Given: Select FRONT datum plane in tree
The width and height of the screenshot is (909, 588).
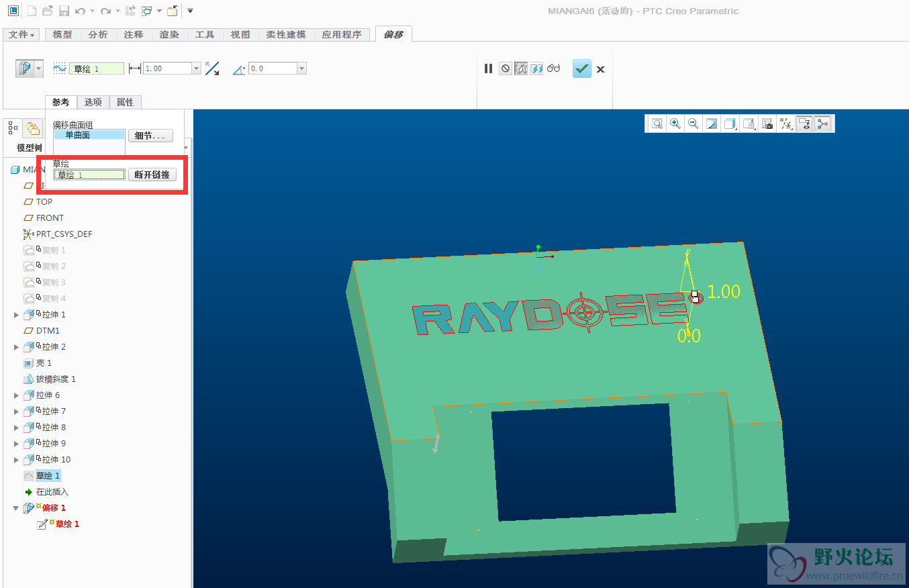Looking at the screenshot, I should point(50,218).
